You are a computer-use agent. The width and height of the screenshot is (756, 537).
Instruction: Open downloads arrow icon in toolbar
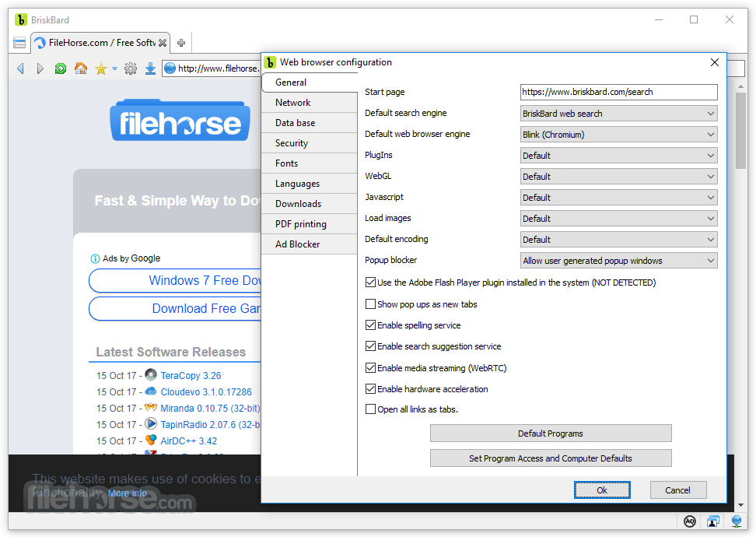150,68
